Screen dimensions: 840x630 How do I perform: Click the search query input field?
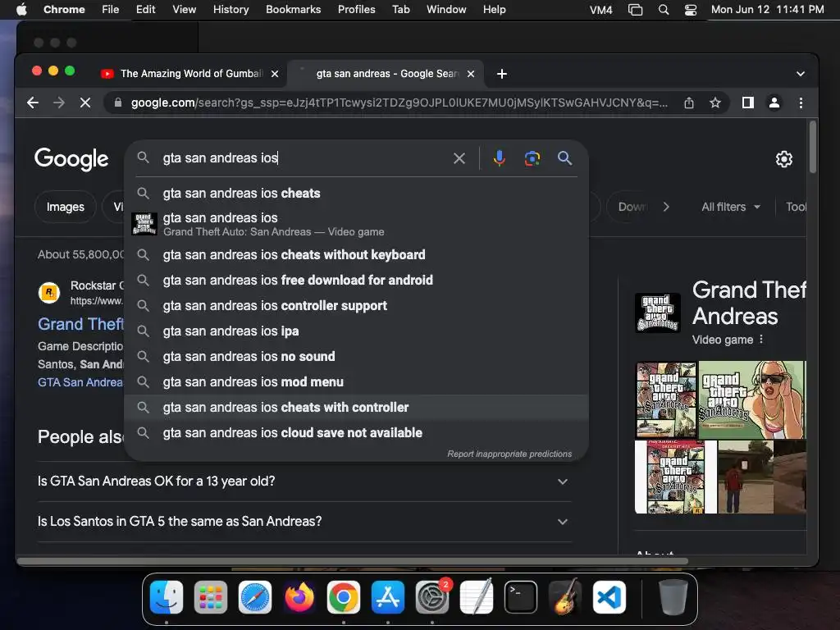click(305, 158)
